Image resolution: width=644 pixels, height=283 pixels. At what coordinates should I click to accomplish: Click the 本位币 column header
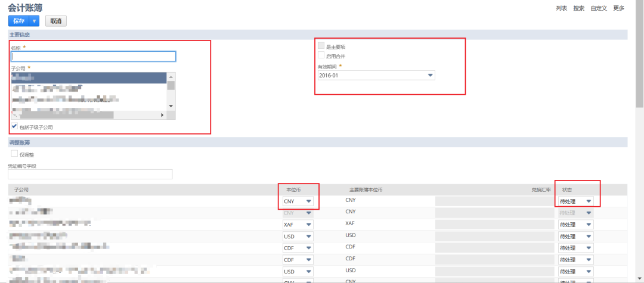[295, 190]
